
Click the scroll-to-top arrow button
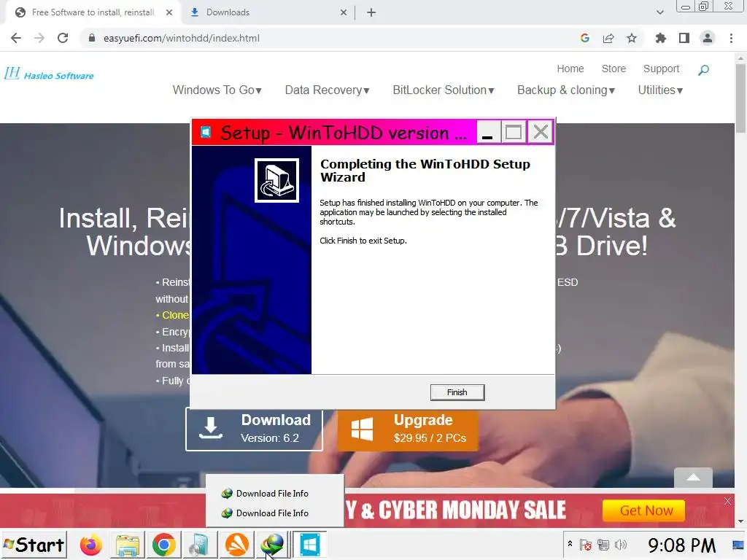pyautogui.click(x=693, y=478)
